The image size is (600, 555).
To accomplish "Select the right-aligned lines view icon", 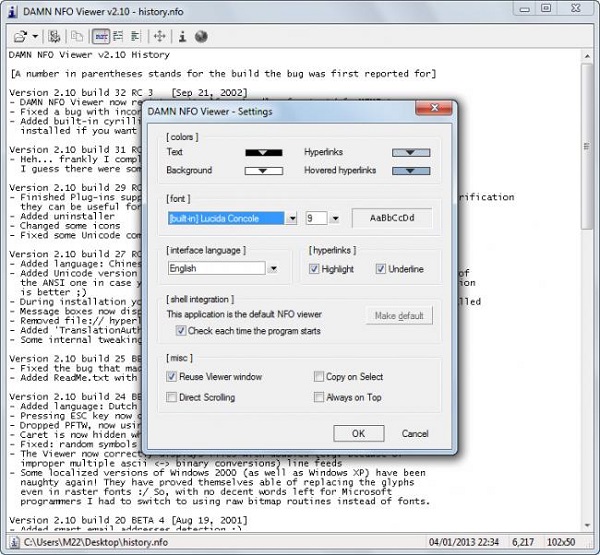I will [135, 36].
